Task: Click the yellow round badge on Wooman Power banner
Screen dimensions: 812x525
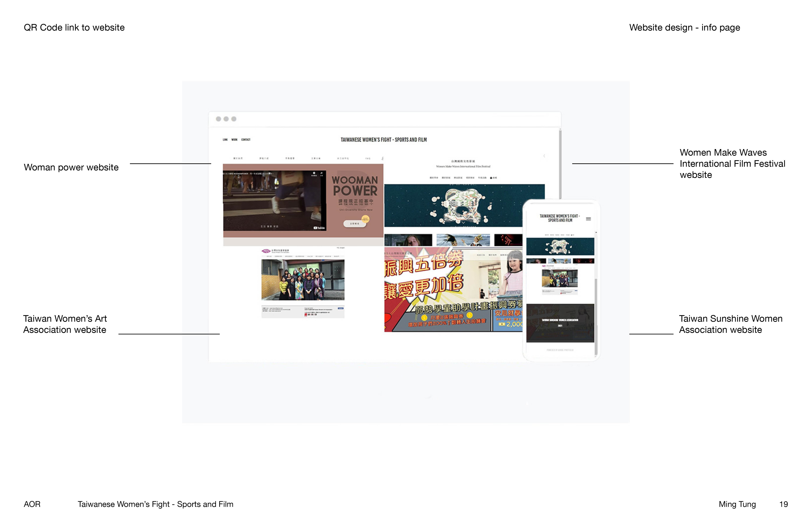Action: pyautogui.click(x=365, y=219)
